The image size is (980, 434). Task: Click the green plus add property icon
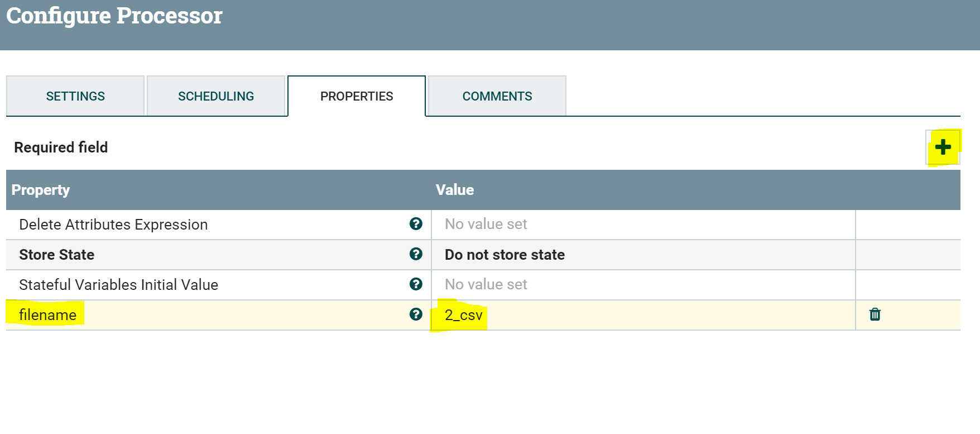click(x=943, y=147)
